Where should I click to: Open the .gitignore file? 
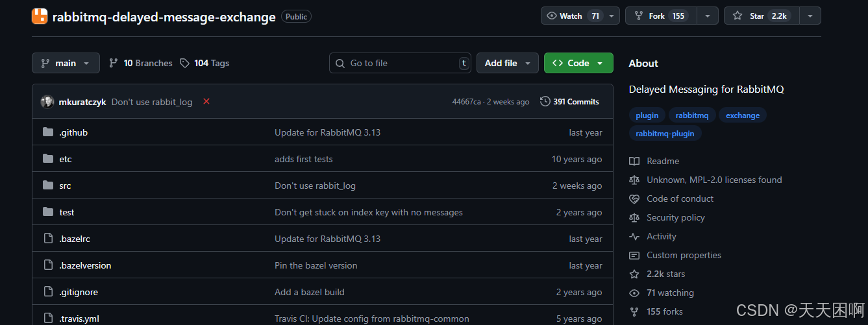[x=79, y=292]
